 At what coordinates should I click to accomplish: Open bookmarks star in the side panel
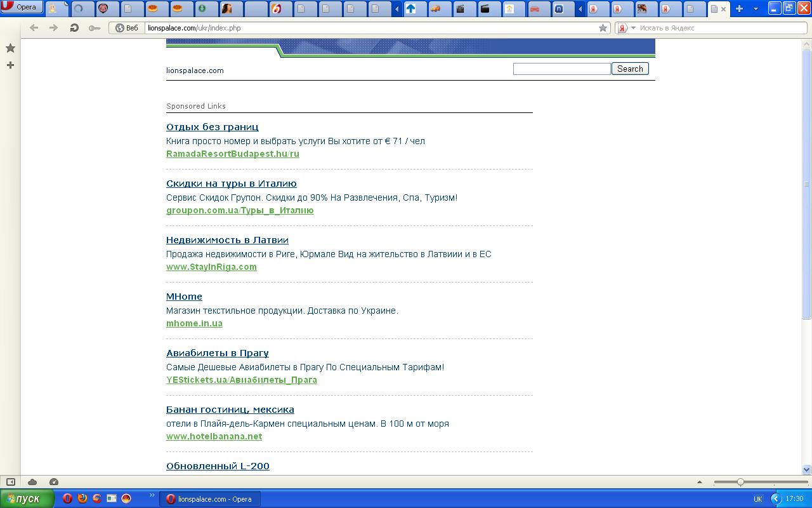point(10,48)
